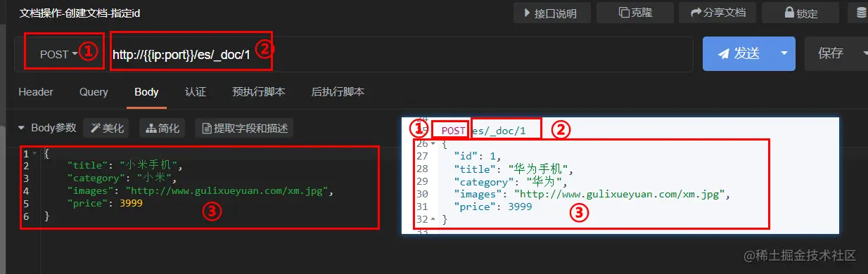Collapse the Body参数 section

pyautogui.click(x=20, y=128)
